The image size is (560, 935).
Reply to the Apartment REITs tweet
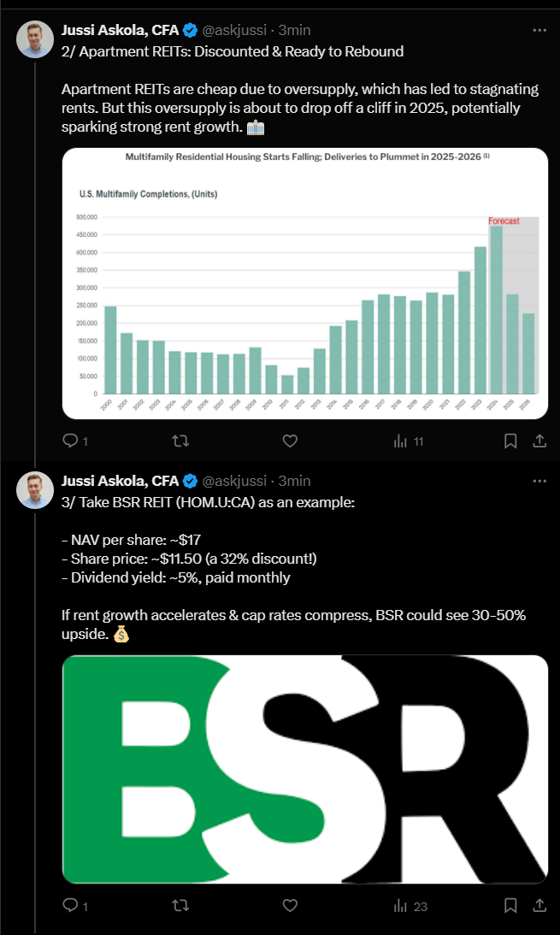click(x=71, y=441)
